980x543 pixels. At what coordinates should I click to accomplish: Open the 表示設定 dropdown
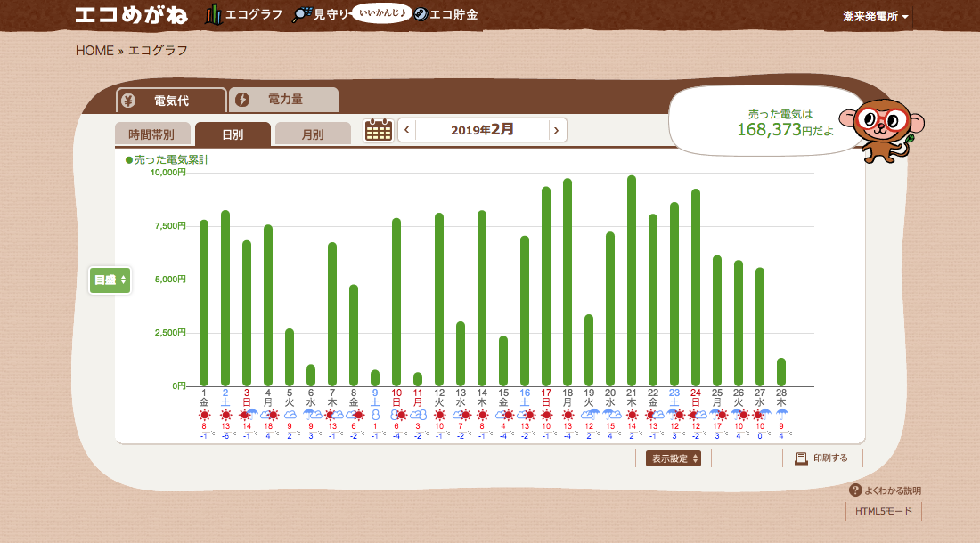pyautogui.click(x=674, y=458)
